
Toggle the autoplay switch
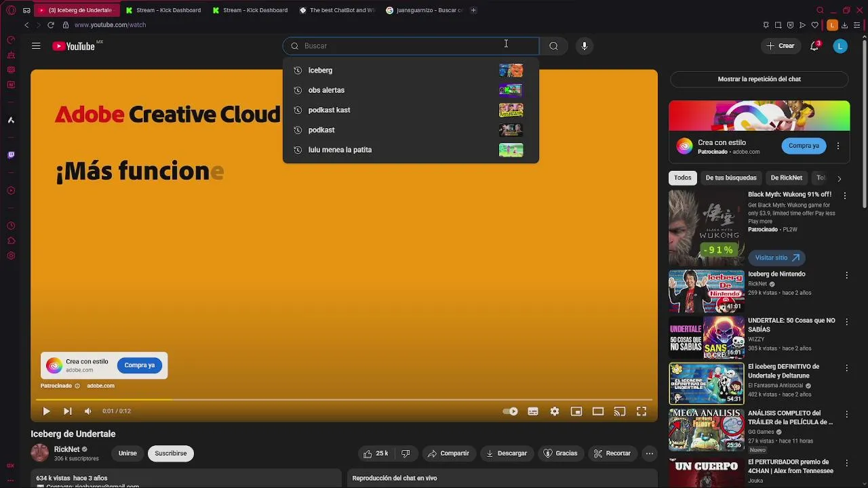click(511, 411)
